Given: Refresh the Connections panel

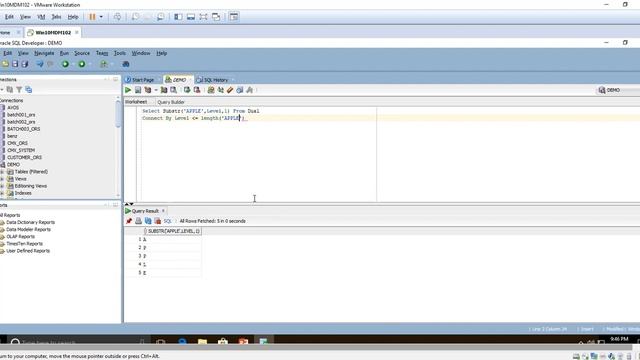Looking at the screenshot, I should tap(10, 89).
